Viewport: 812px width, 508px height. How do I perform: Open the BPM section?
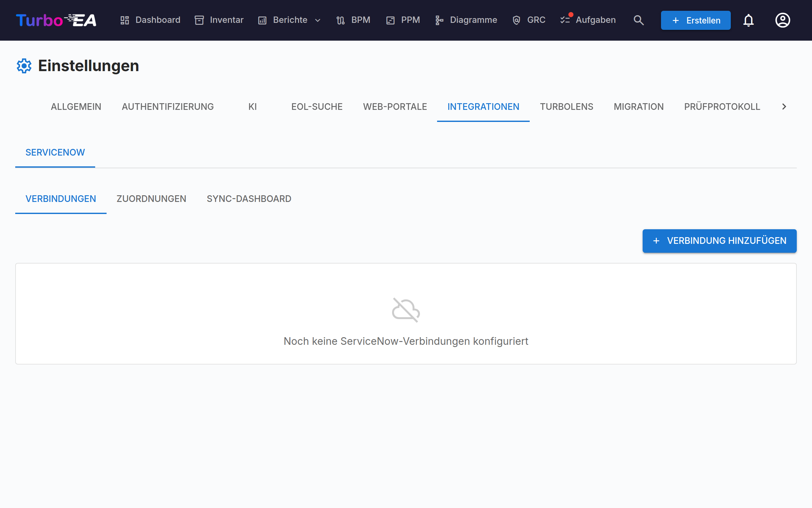[x=353, y=20]
